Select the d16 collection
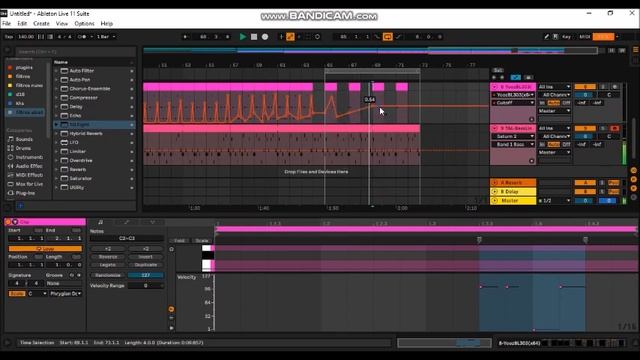The height and width of the screenshot is (360, 640). click(x=20, y=94)
